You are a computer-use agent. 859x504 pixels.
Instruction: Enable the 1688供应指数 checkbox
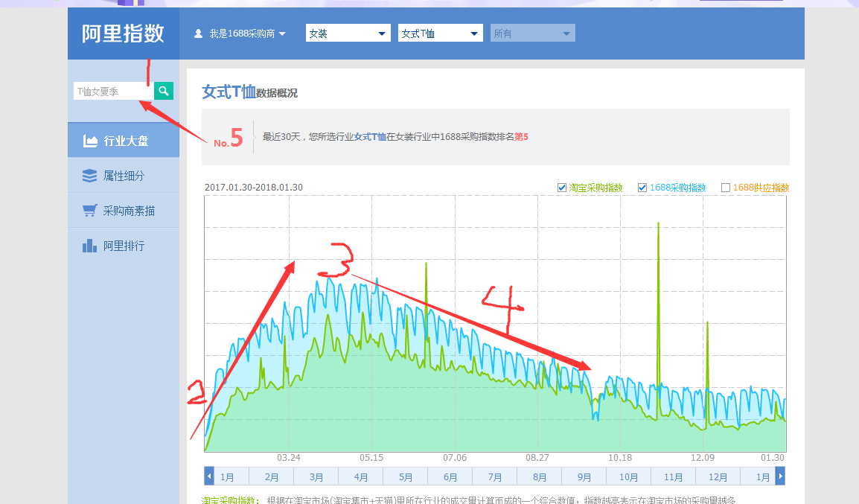(725, 188)
